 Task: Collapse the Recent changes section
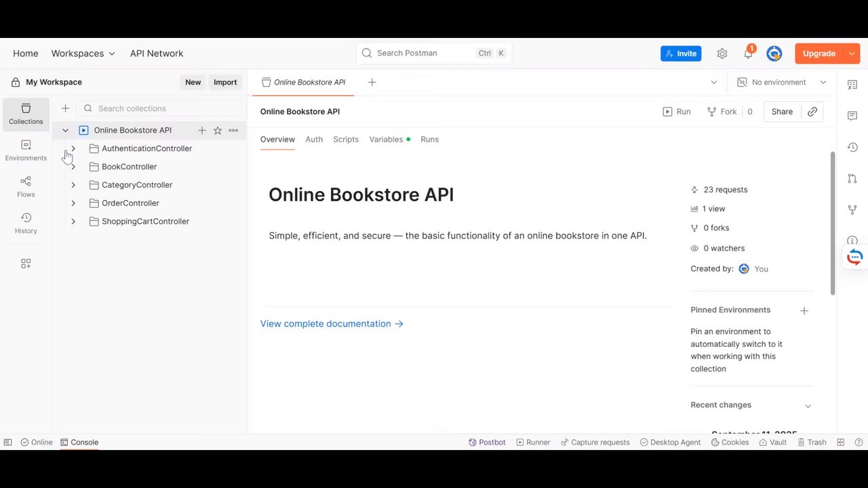click(808, 405)
